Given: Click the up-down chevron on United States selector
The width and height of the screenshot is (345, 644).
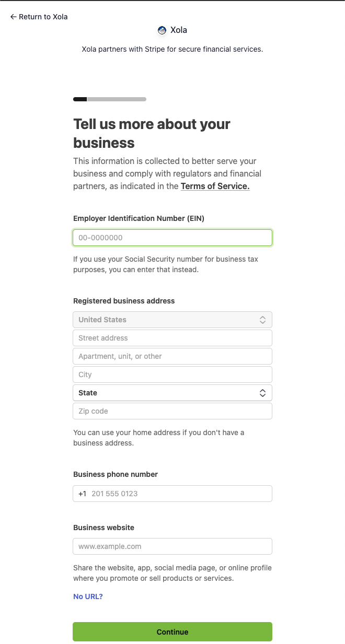Looking at the screenshot, I should pyautogui.click(x=263, y=320).
